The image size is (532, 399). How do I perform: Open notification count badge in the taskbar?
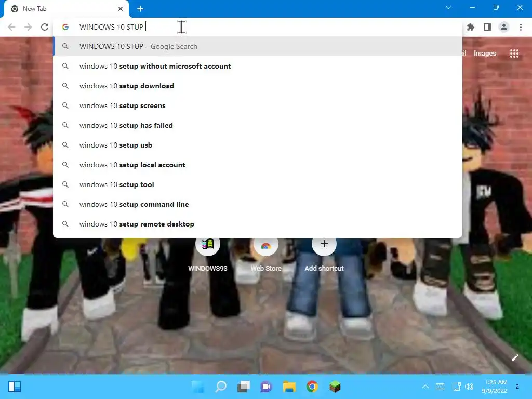tap(517, 387)
